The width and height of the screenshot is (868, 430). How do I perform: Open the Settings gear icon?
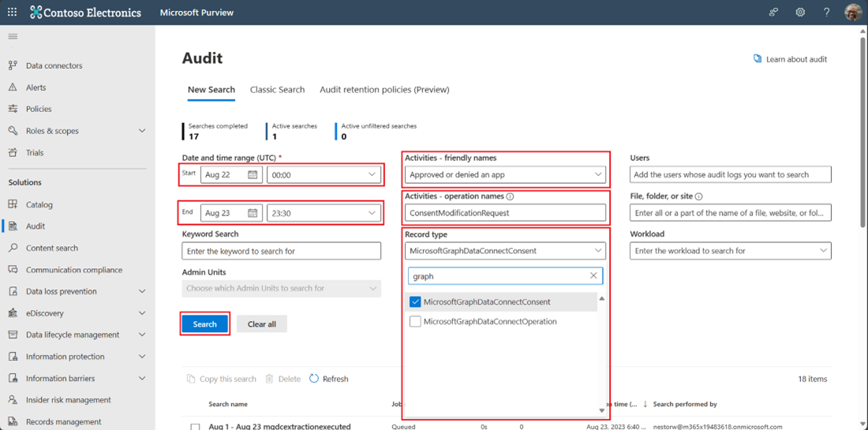pos(800,12)
